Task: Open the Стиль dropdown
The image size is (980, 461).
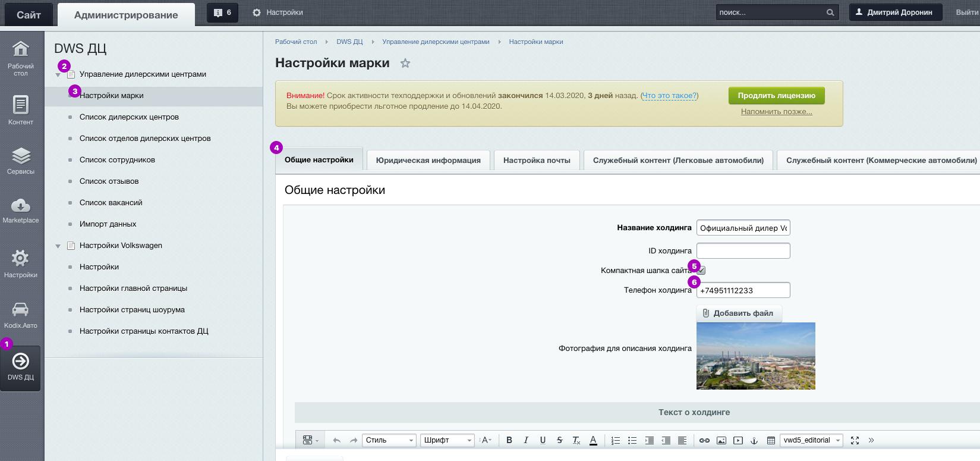Action: click(x=389, y=440)
